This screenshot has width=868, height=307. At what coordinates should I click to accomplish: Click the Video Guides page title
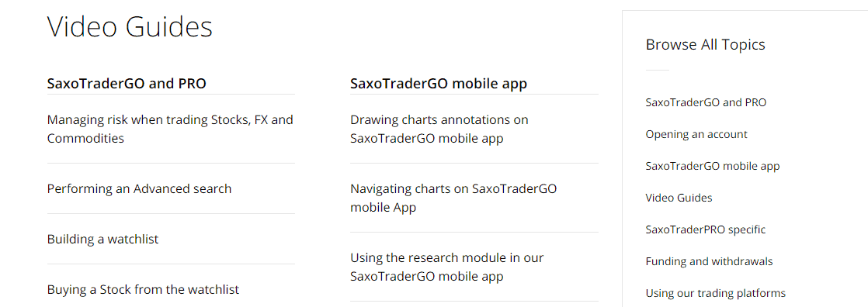pos(130,26)
